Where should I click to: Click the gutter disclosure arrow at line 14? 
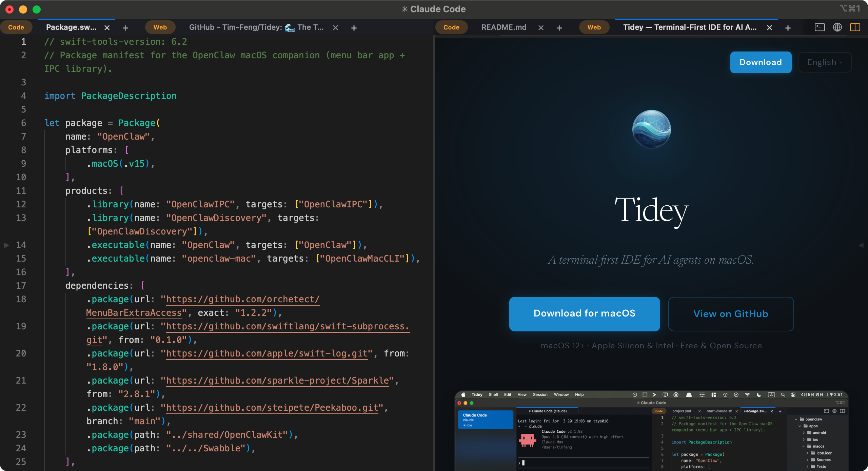(x=6, y=245)
